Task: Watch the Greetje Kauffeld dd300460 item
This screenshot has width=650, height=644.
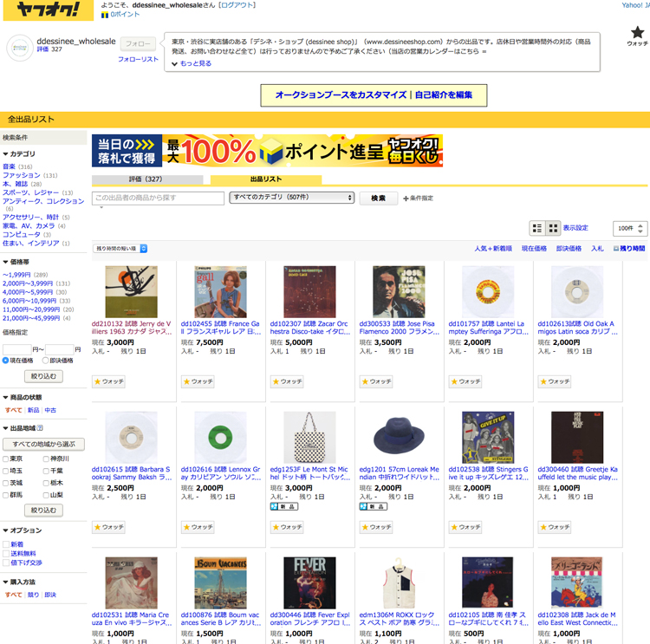Action: 555,527
